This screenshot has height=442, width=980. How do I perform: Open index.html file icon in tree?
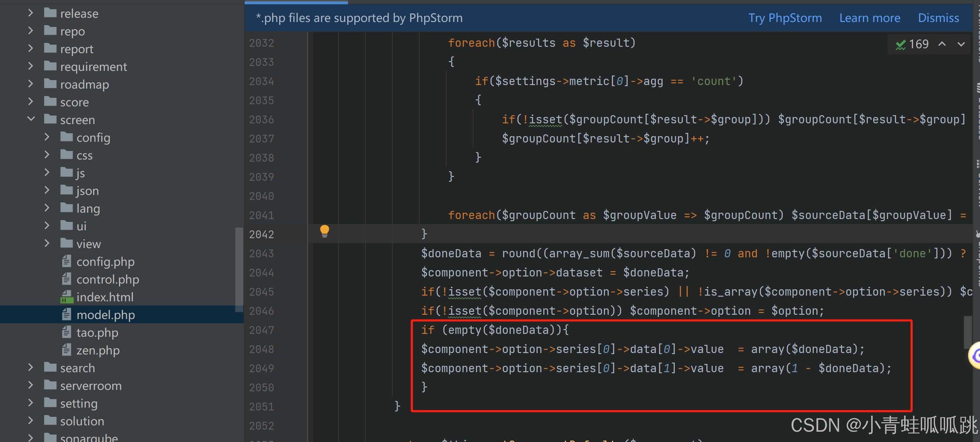pyautogui.click(x=67, y=297)
